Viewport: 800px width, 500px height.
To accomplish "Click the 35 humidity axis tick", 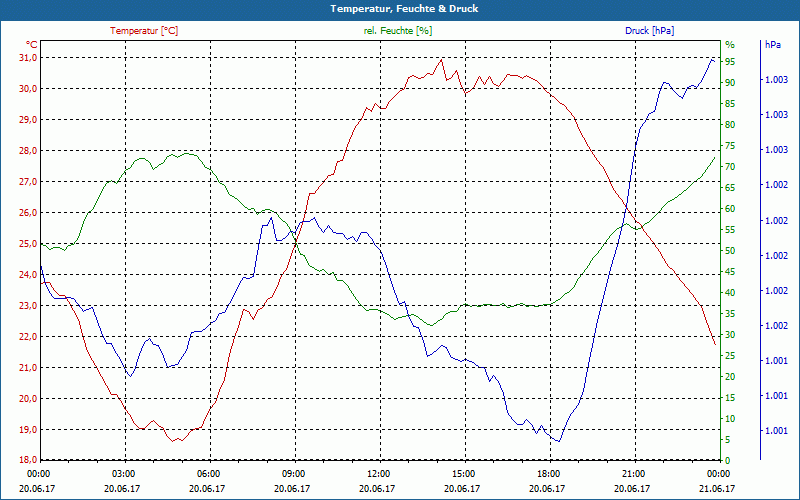I will [730, 314].
